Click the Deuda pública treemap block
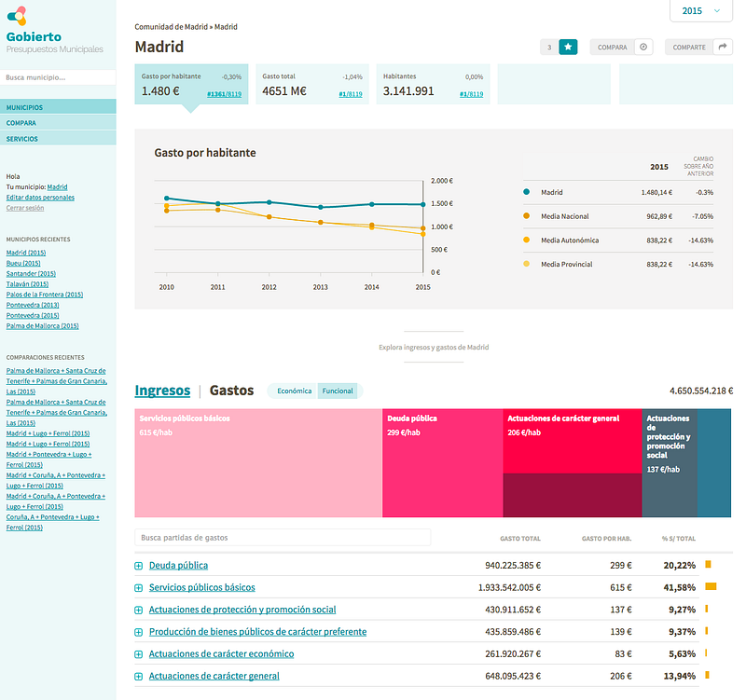746x700 pixels. (x=442, y=462)
